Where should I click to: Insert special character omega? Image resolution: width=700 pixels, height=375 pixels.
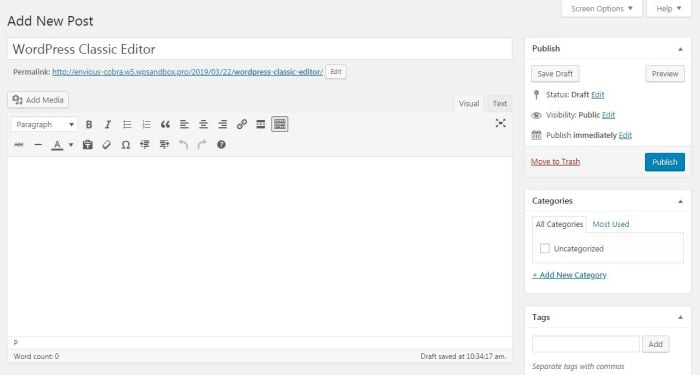[x=126, y=145]
